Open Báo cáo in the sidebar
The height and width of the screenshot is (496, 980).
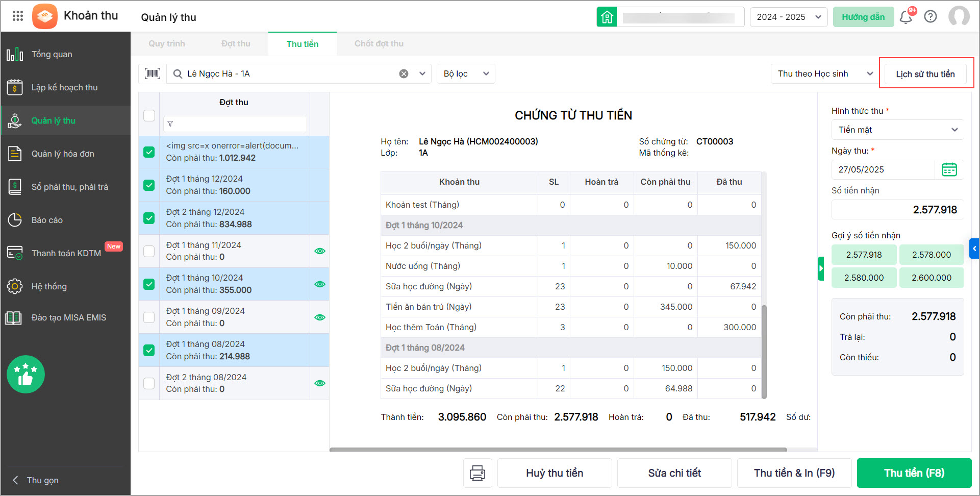click(65, 220)
